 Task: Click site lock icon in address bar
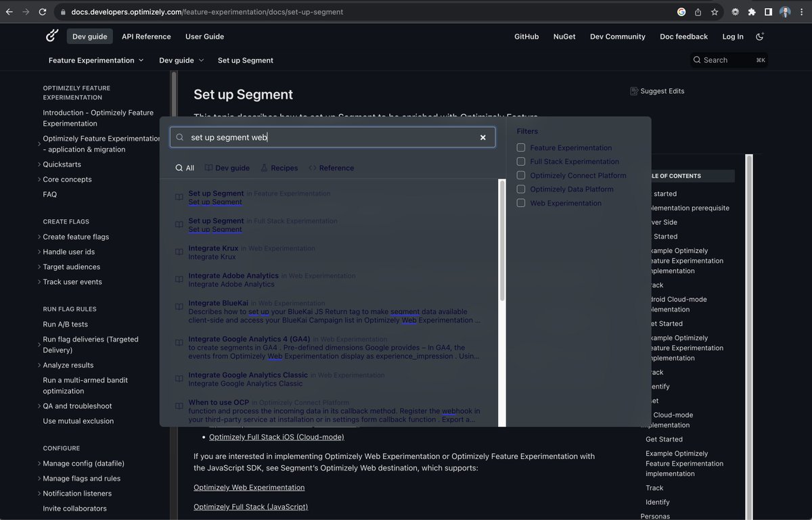(62, 12)
